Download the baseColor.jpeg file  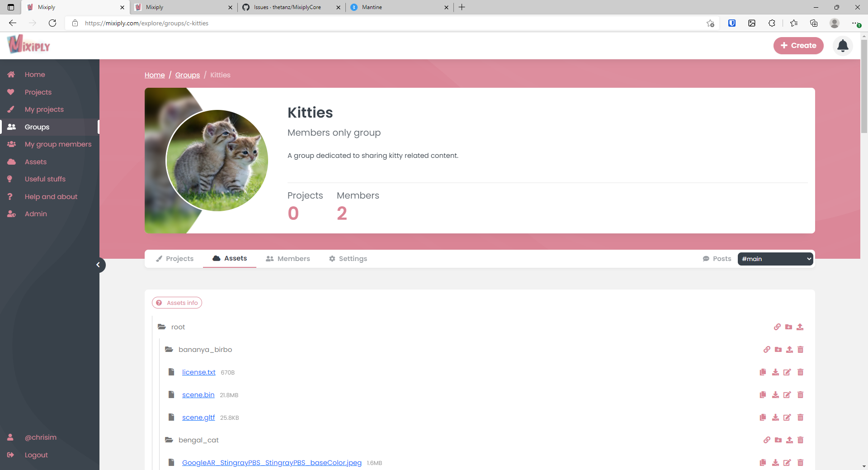click(775, 462)
